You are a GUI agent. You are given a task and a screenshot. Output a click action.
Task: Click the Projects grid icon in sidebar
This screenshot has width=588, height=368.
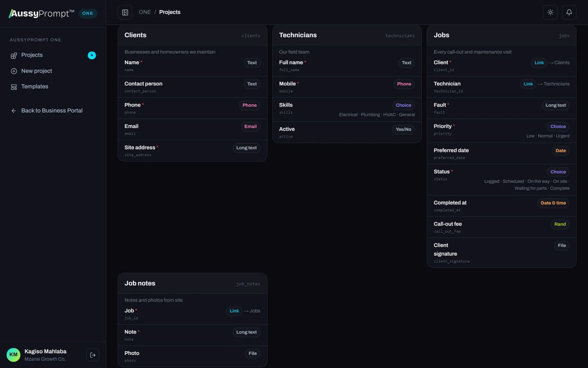pos(14,56)
